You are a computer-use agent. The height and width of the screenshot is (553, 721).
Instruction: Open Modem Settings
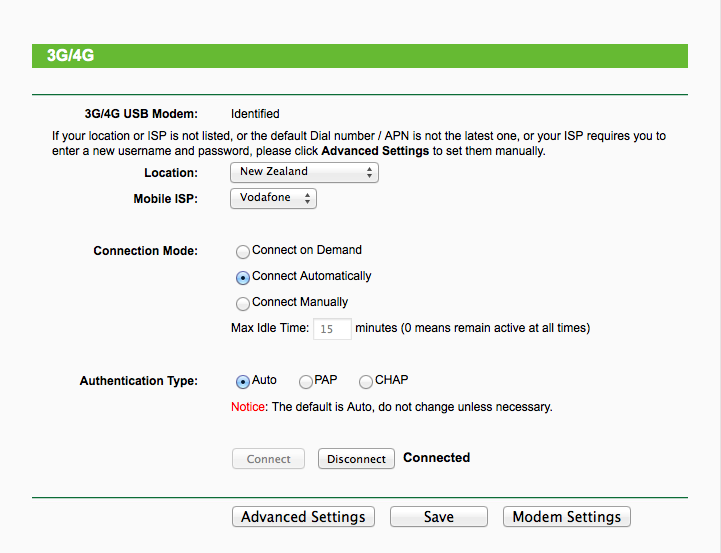(x=566, y=517)
